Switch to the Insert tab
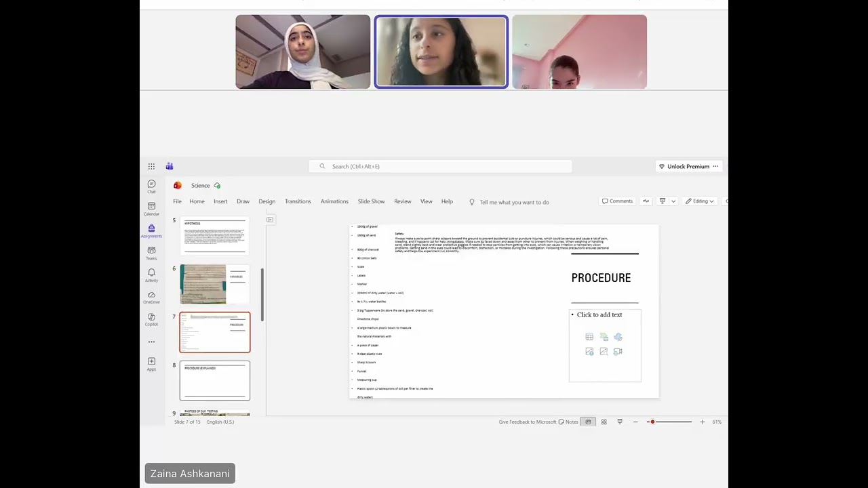 click(x=220, y=201)
